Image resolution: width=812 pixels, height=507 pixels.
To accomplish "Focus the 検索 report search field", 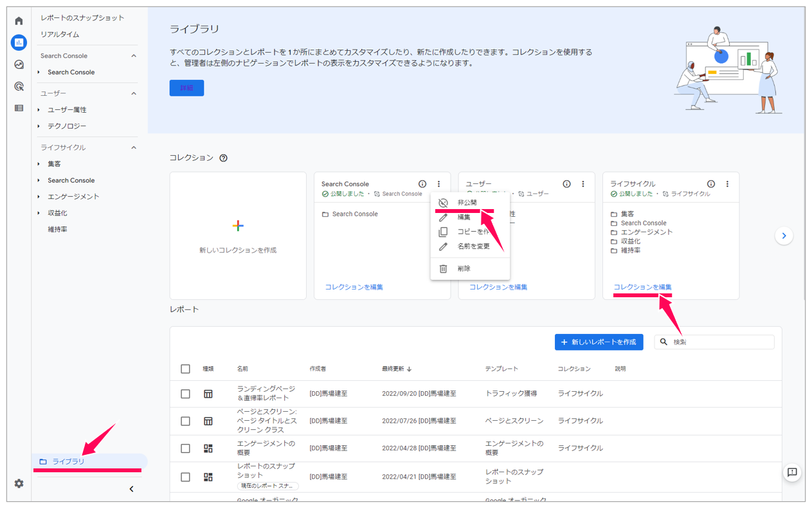I will click(714, 342).
